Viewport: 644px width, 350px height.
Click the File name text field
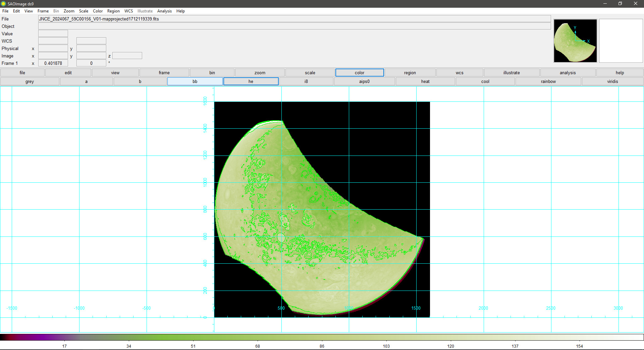294,19
